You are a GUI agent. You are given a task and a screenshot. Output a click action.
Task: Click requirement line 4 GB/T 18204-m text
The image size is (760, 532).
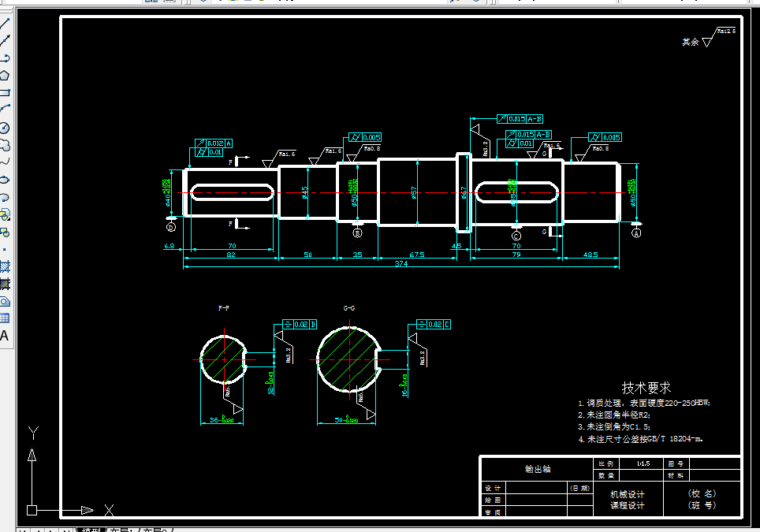click(641, 439)
